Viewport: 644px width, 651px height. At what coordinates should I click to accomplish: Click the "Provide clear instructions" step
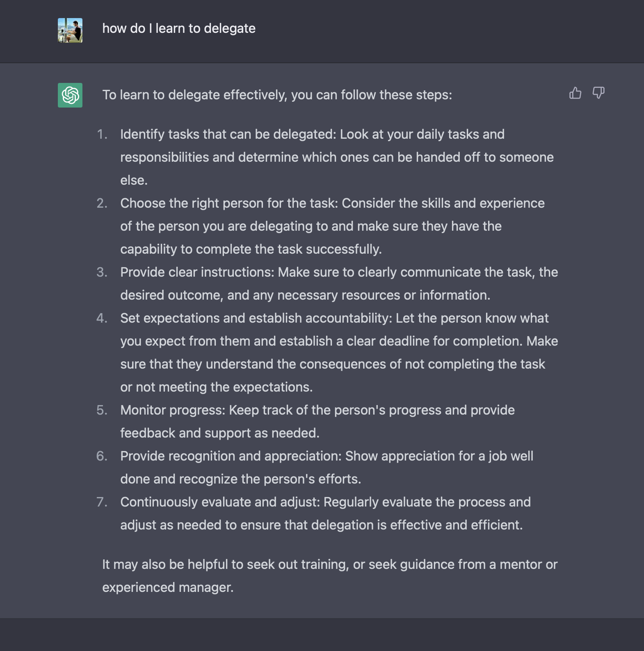(339, 272)
